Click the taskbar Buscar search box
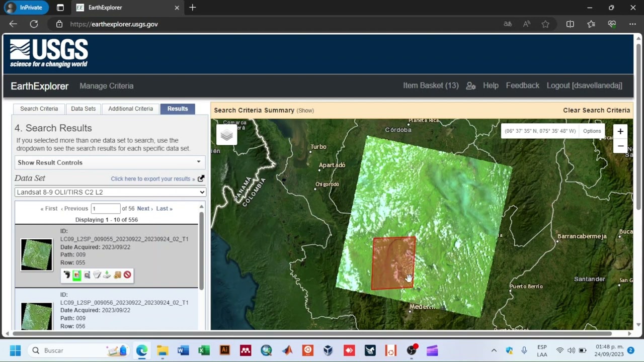The image size is (644, 362). point(78,350)
